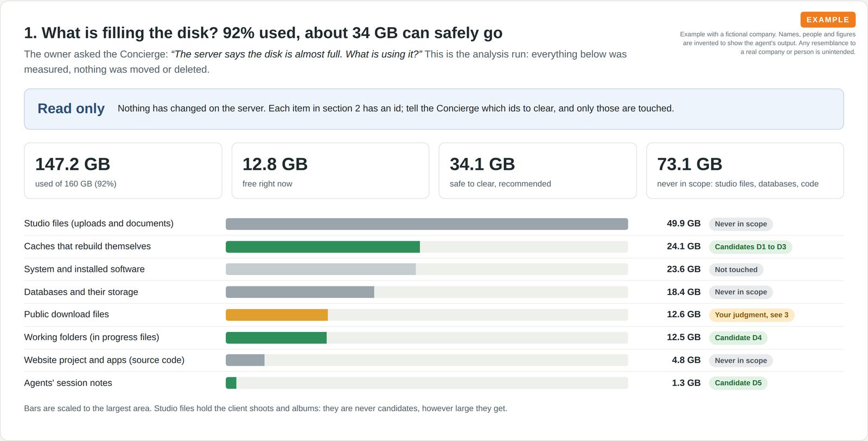The width and height of the screenshot is (868, 441).
Task: Open the 73.1 GB never in scope card
Action: coord(745,171)
